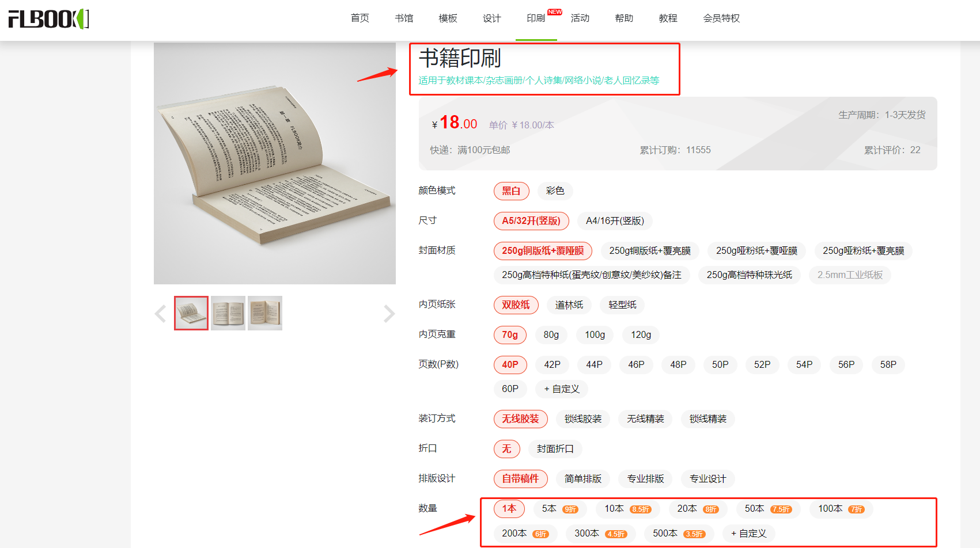Choose 44P page count

(x=595, y=365)
